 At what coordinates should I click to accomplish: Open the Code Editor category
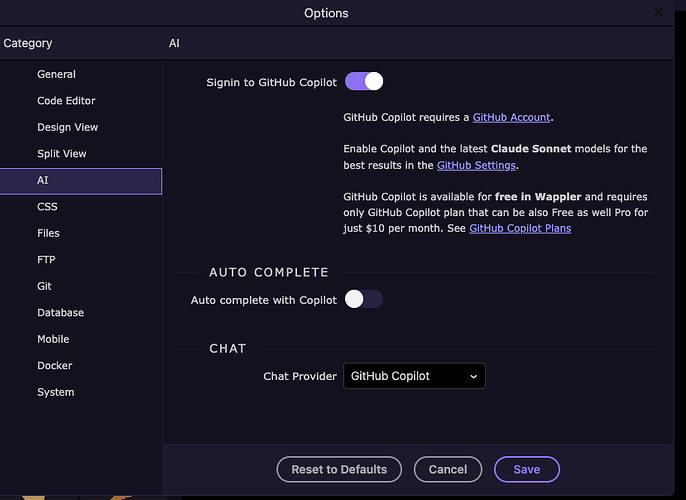point(66,101)
